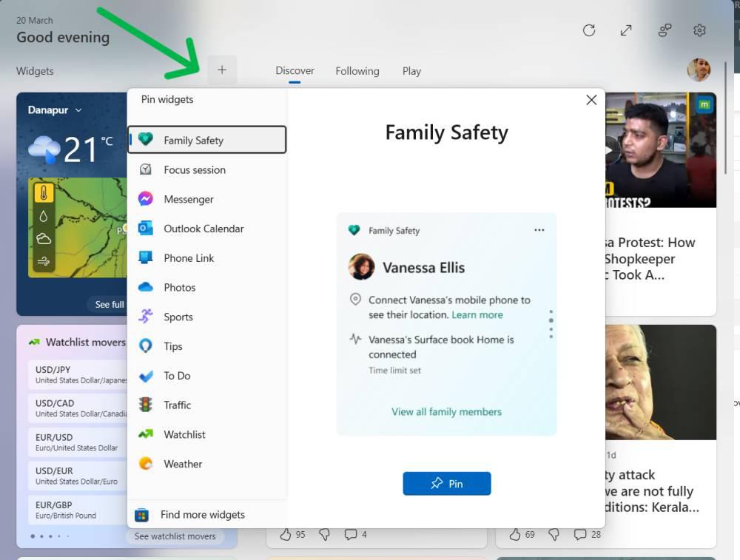This screenshot has width=740, height=560.
Task: Open Find more widgets
Action: click(206, 515)
